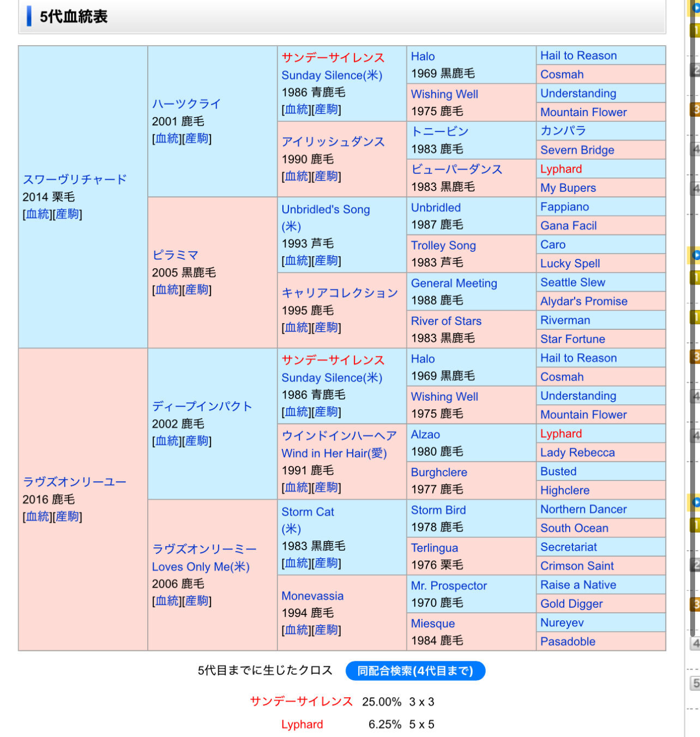Open Caro horse link
Screen dimensions: 700x737
click(x=553, y=245)
